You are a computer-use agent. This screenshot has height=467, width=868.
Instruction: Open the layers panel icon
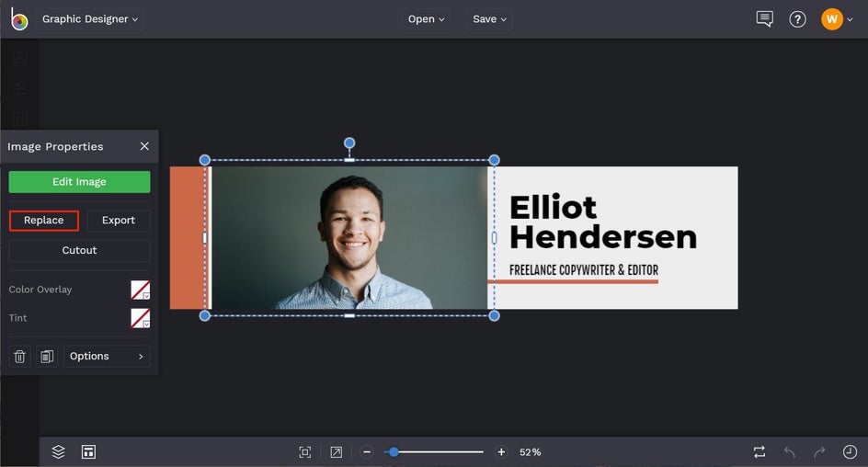(58, 451)
